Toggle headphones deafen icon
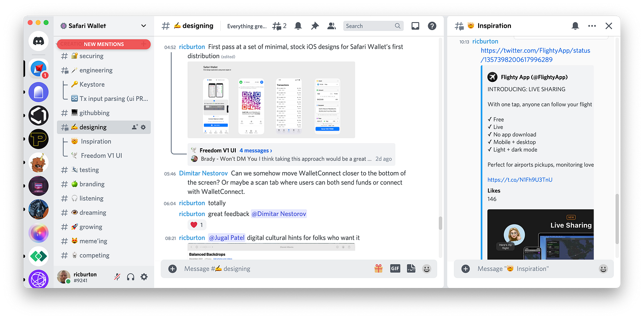Viewport: 644px width, 319px height. [130, 277]
